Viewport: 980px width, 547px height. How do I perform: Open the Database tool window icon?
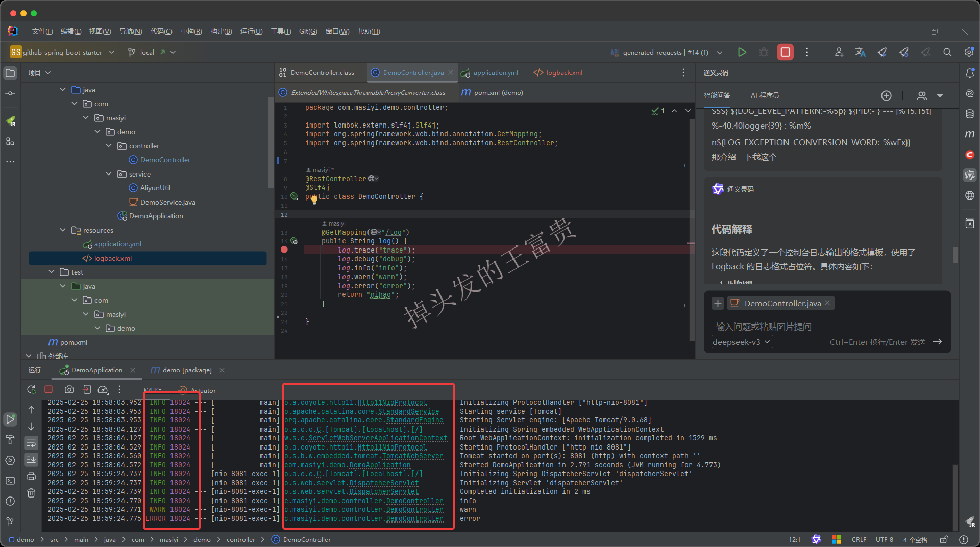[970, 114]
